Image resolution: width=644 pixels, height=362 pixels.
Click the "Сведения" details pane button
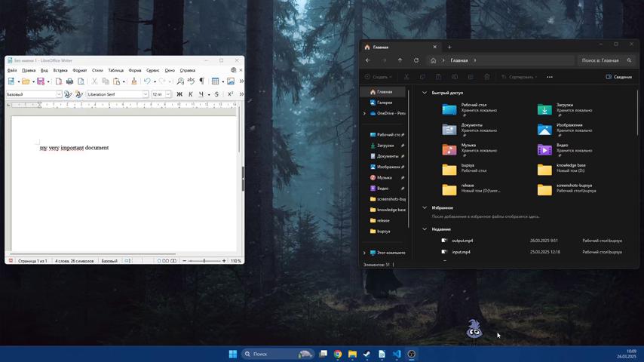point(618,77)
